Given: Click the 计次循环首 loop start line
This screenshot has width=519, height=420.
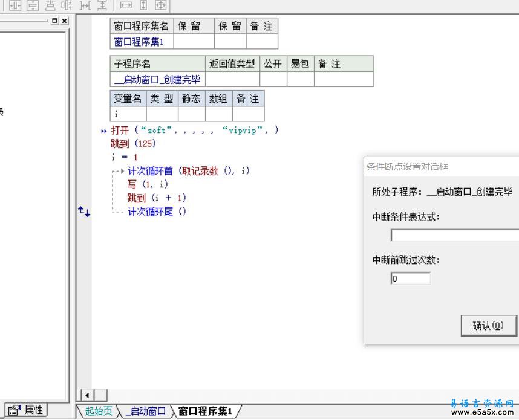Looking at the screenshot, I should (x=189, y=170).
